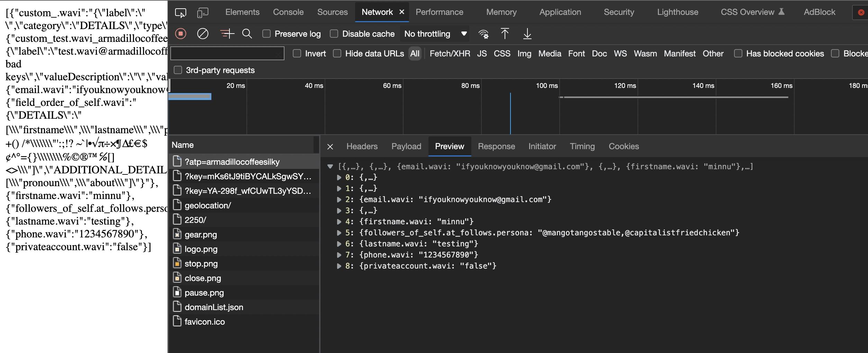Viewport: 868px width, 353px height.
Task: Open the No throttling dropdown
Action: click(x=434, y=34)
